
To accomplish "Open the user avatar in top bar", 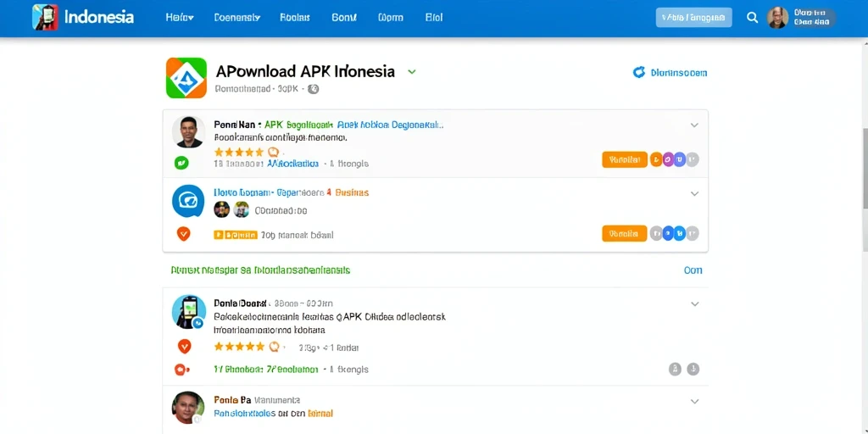I will 777,18.
